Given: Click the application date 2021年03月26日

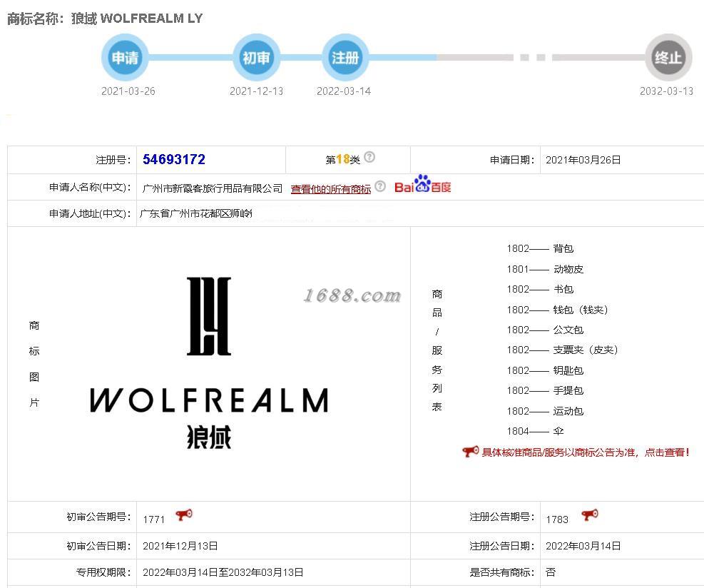Looking at the screenshot, I should [x=583, y=160].
